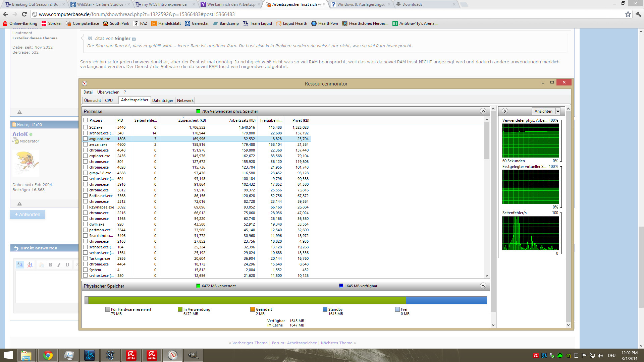Image resolution: width=644 pixels, height=362 pixels.
Task: Switch to the Datenträger tab
Action: click(163, 101)
